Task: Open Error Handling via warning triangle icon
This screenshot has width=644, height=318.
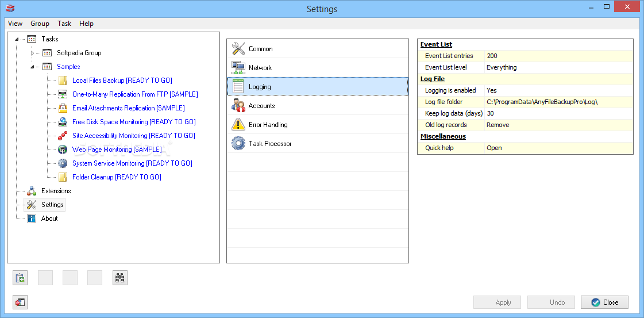Action: [x=238, y=124]
